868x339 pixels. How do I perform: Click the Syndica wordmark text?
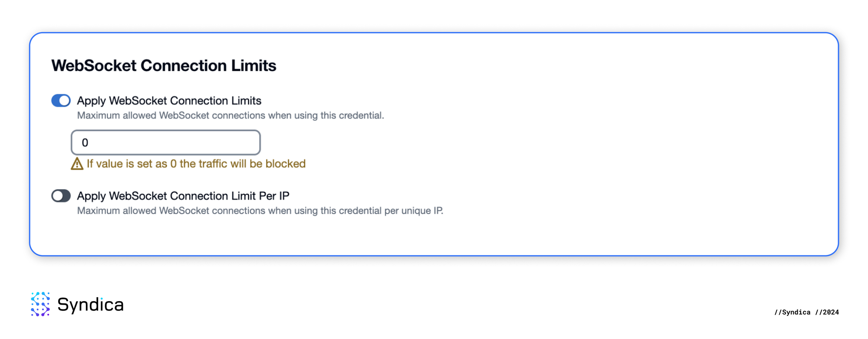(91, 305)
